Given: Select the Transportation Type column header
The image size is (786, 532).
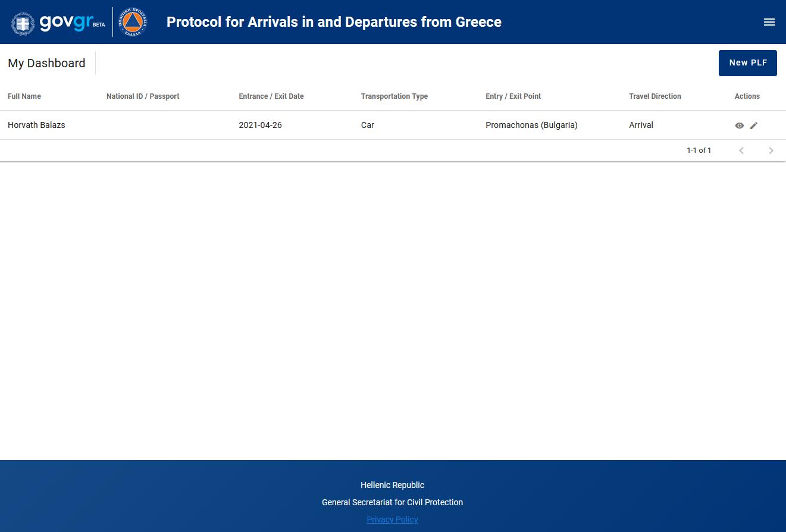Looking at the screenshot, I should [x=394, y=96].
